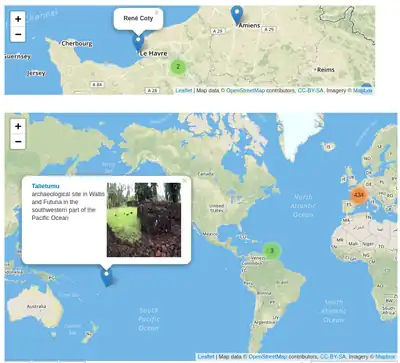Click the Talietumu archaeological site photo

click(144, 220)
